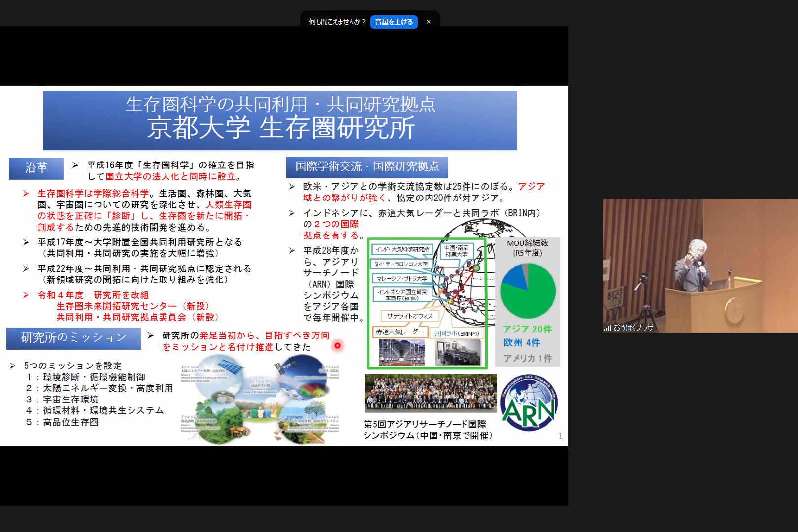The width and height of the screenshot is (798, 532).
Task: Click the slide page number 1
Action: click(560, 436)
